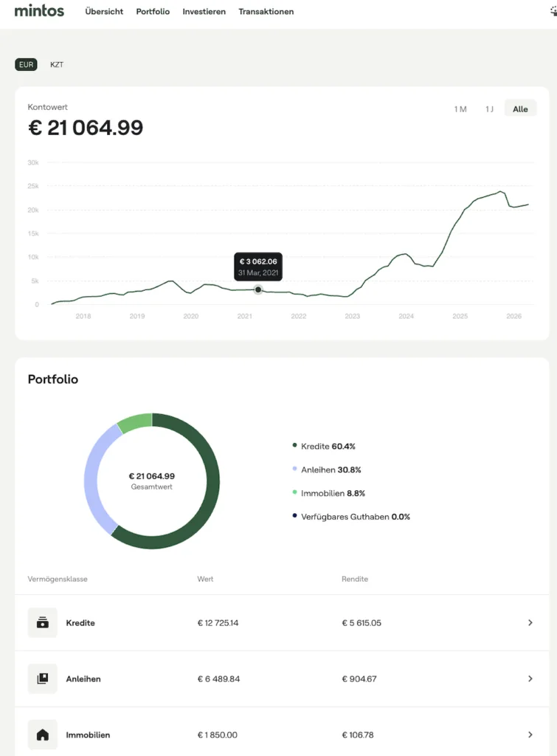Click the briefcase icon next to Kredite

[x=42, y=622]
